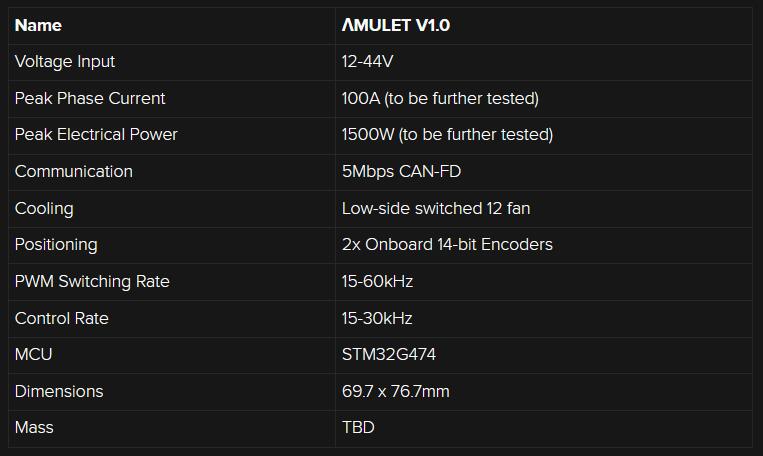The image size is (763, 456).
Task: Click the "Communication" row label
Action: (x=73, y=171)
